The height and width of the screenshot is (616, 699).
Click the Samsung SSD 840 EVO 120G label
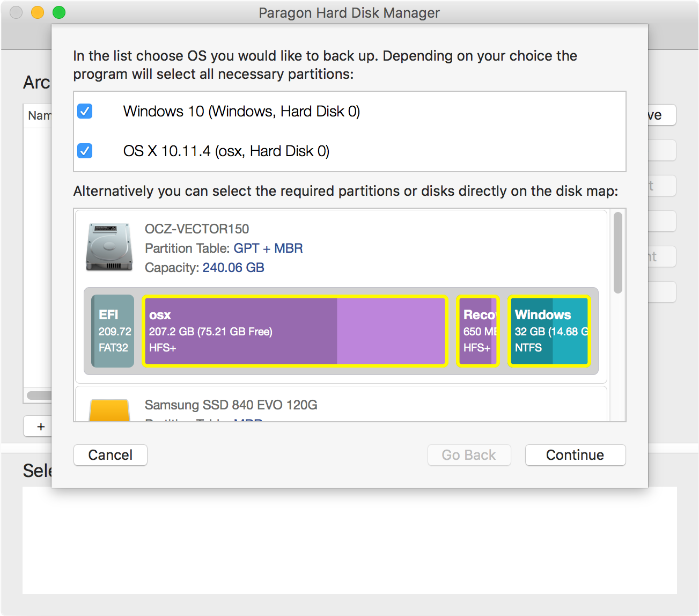point(231,405)
